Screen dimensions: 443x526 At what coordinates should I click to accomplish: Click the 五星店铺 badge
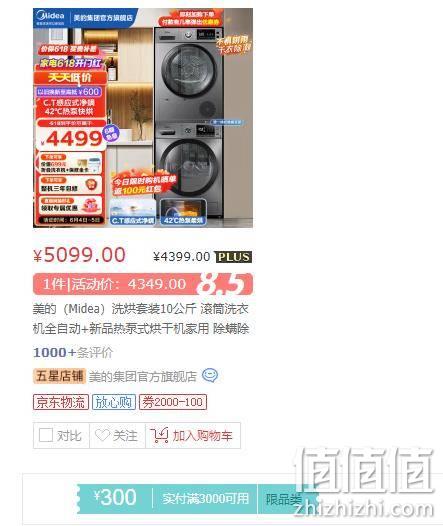click(x=59, y=376)
